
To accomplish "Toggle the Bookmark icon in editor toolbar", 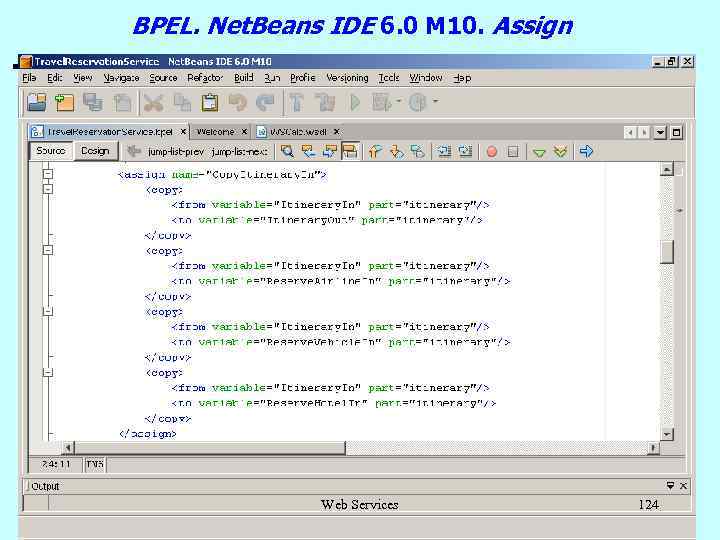I will click(x=418, y=151).
